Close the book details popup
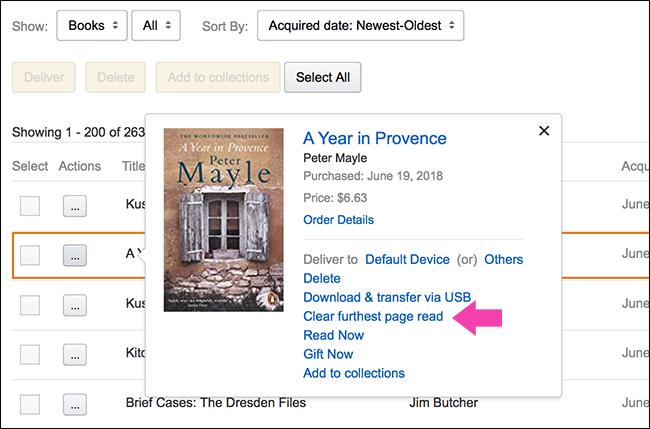 544,131
